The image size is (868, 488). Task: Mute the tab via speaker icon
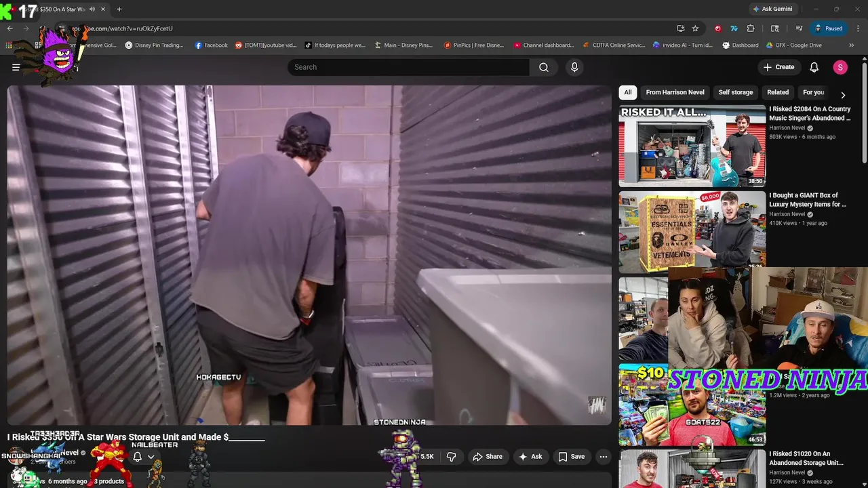92,9
